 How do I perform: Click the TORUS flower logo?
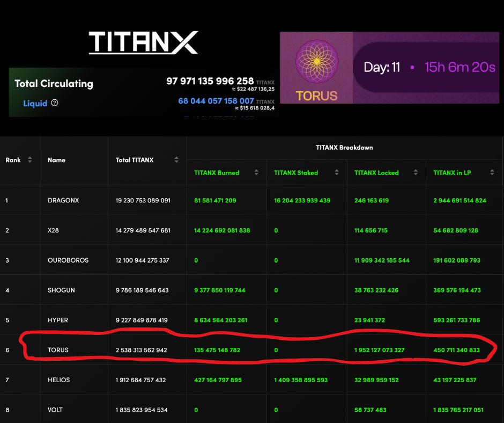[316, 62]
